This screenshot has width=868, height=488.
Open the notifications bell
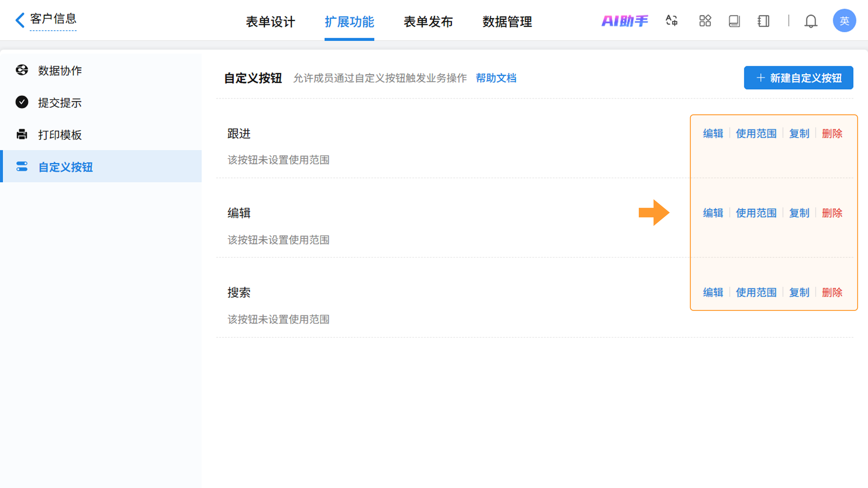pos(811,21)
